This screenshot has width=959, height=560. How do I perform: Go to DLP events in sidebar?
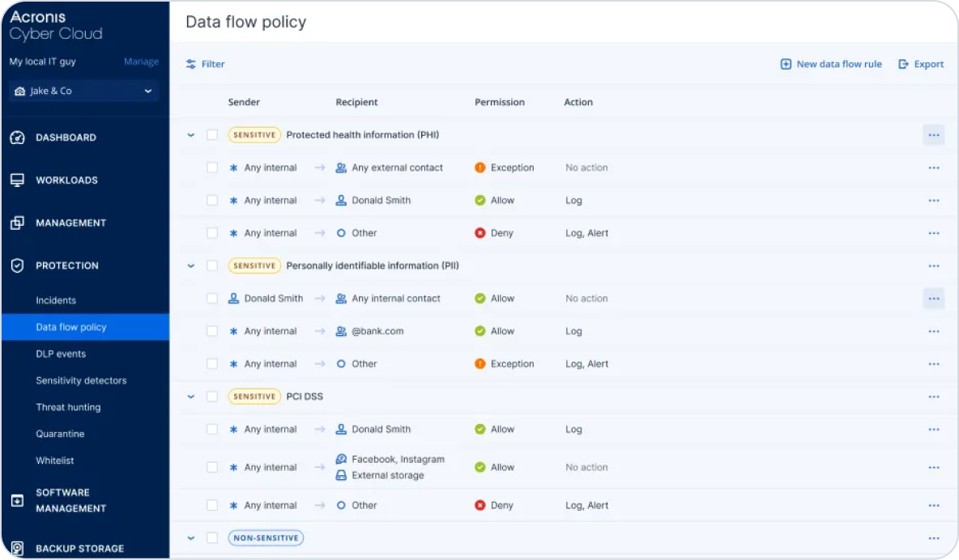[61, 354]
